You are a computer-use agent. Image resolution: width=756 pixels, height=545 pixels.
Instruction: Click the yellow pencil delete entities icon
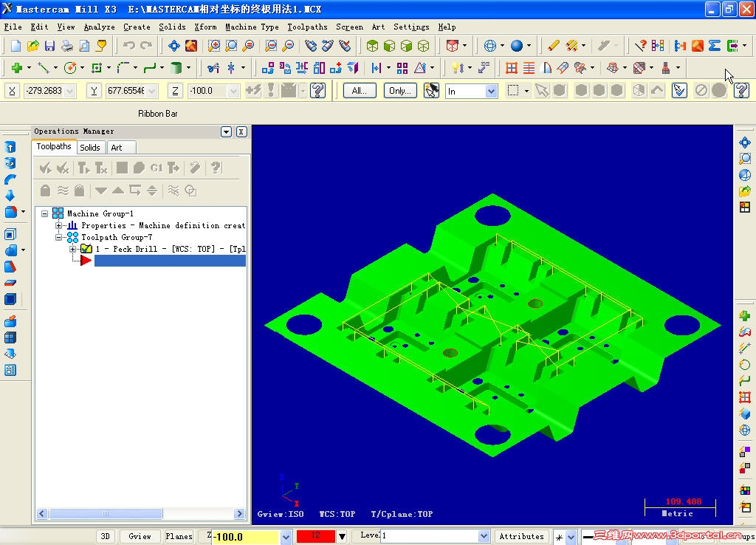click(554, 46)
